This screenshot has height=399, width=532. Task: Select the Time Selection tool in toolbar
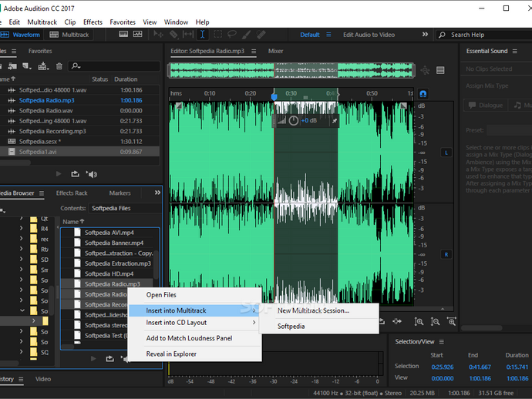[203, 35]
